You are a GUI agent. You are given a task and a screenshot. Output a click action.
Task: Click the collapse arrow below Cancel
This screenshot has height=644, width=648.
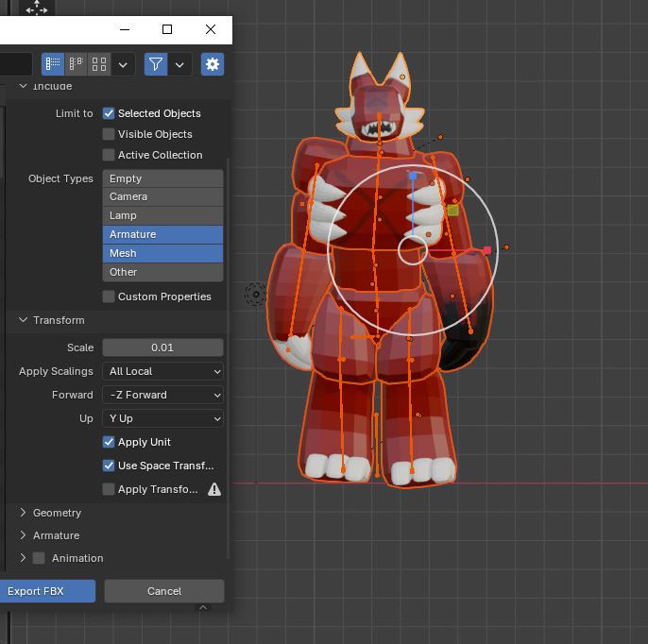click(x=203, y=608)
